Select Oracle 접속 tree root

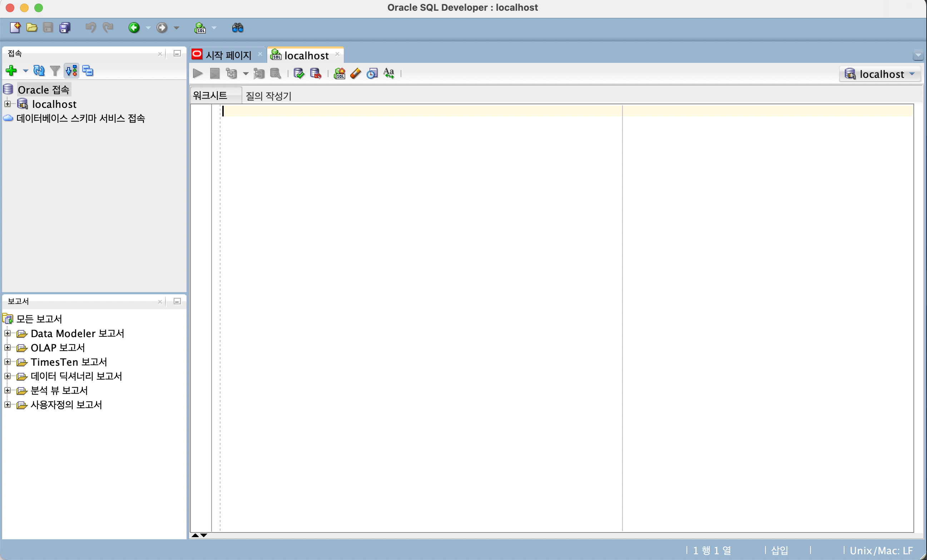(x=43, y=90)
